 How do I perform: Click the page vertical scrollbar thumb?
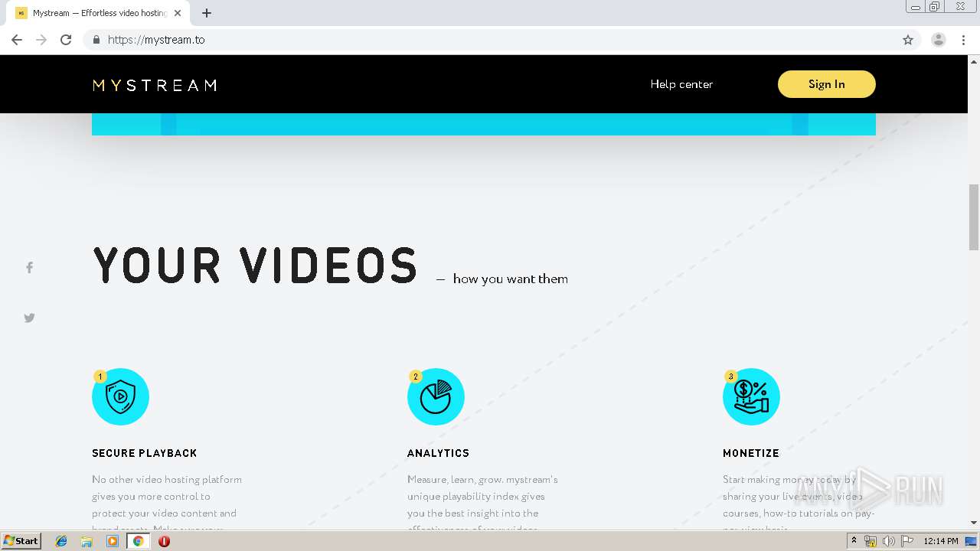coord(974,217)
